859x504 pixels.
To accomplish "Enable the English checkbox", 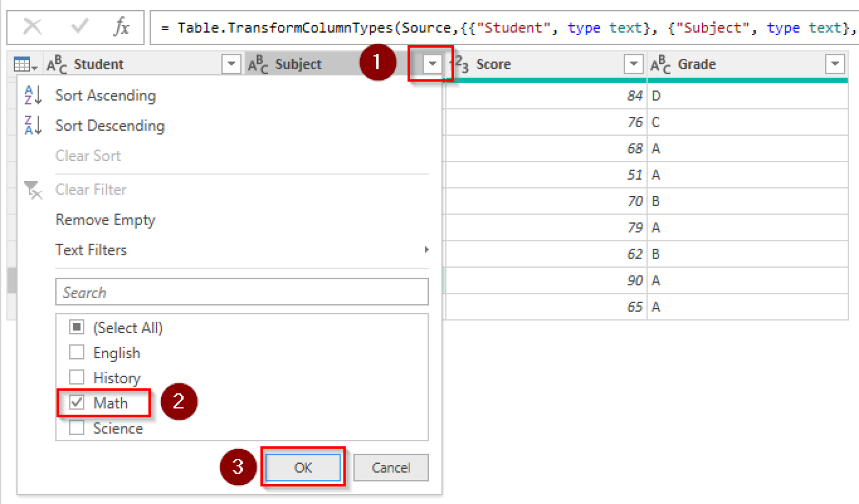I will 77,352.
